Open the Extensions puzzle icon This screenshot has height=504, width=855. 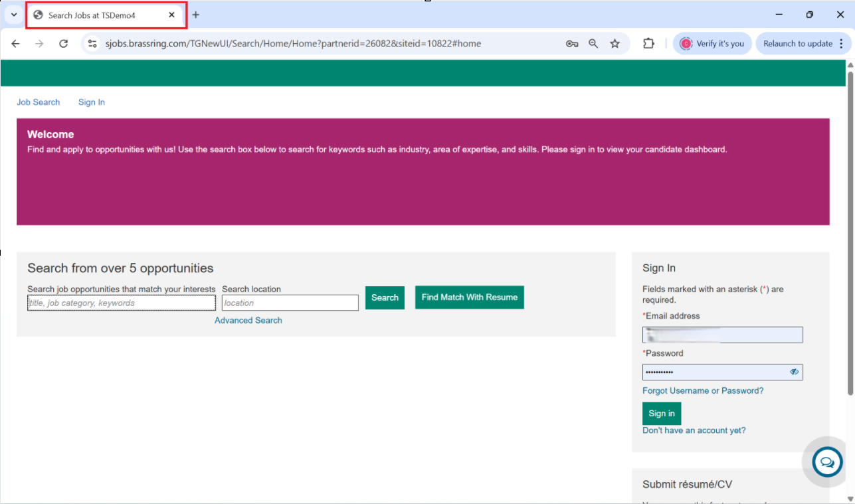tap(648, 44)
